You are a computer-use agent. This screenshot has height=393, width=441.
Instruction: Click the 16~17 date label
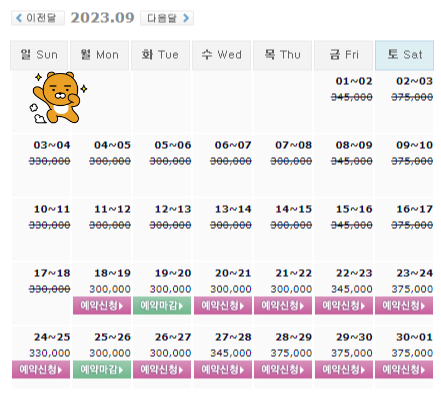pos(414,209)
